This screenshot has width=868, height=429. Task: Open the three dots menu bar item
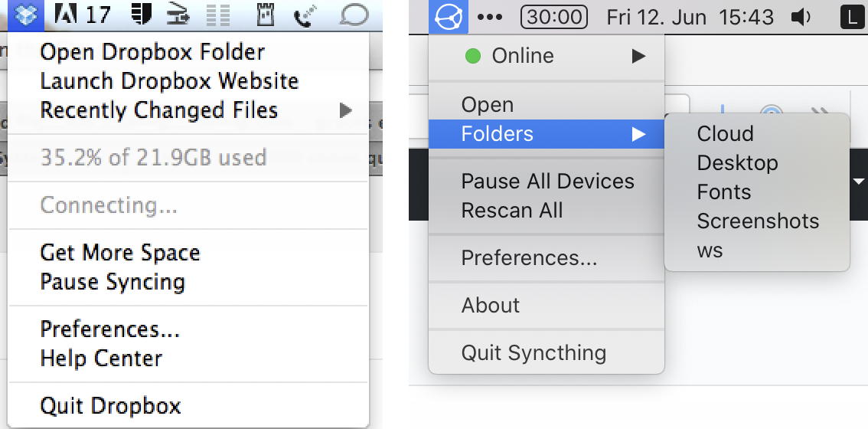488,17
